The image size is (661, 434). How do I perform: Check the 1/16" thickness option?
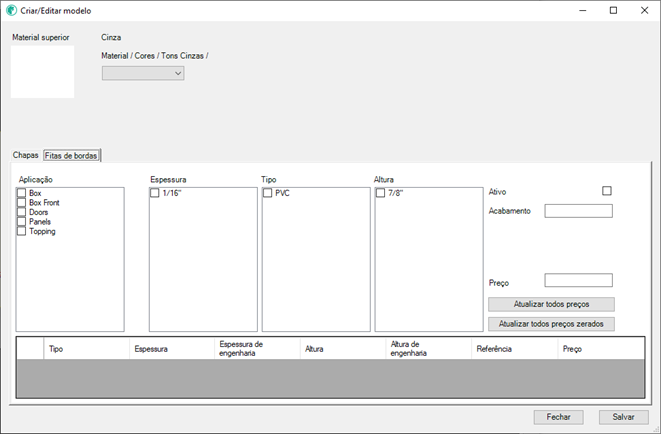tap(155, 194)
